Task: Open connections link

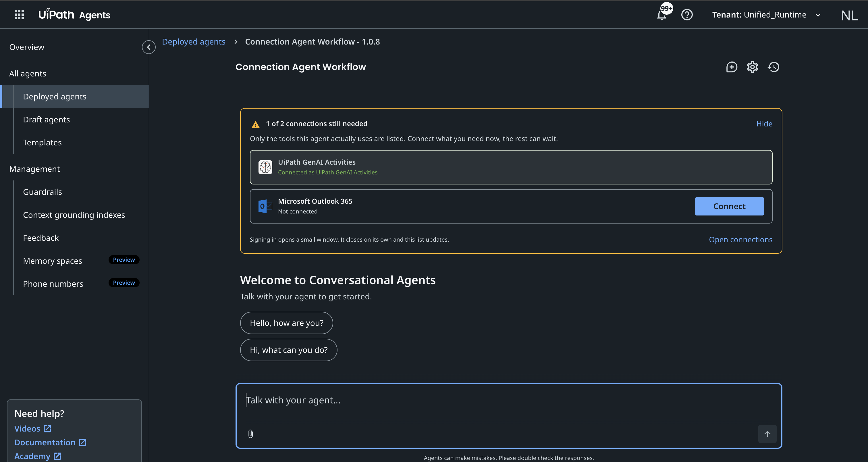Action: [x=741, y=240]
